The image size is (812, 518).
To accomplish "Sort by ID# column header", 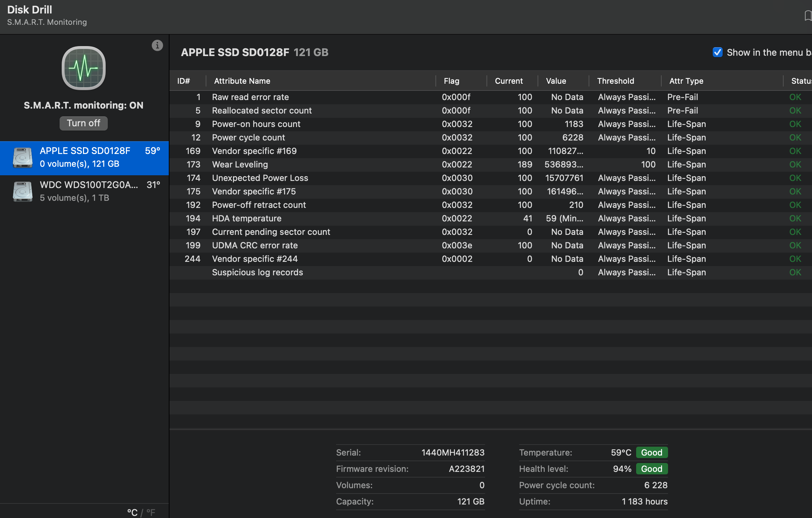I will 184,81.
